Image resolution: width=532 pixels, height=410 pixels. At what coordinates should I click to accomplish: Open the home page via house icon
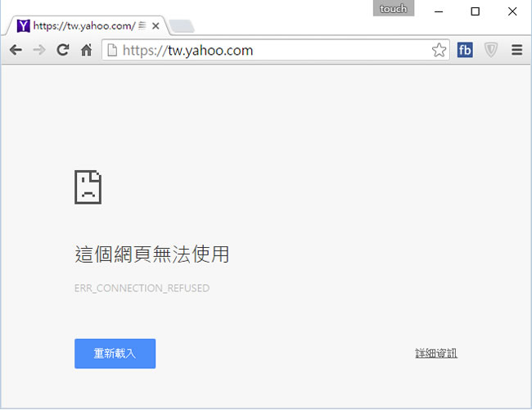pyautogui.click(x=87, y=50)
